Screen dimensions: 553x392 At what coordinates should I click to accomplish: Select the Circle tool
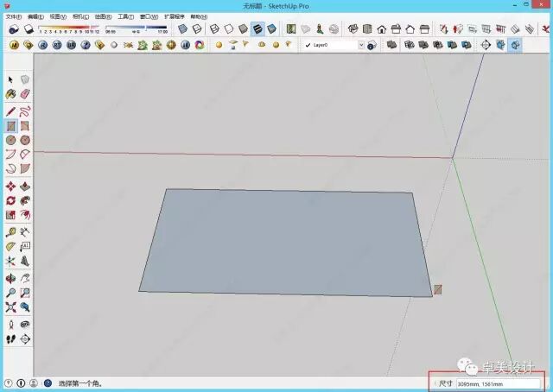click(x=10, y=140)
